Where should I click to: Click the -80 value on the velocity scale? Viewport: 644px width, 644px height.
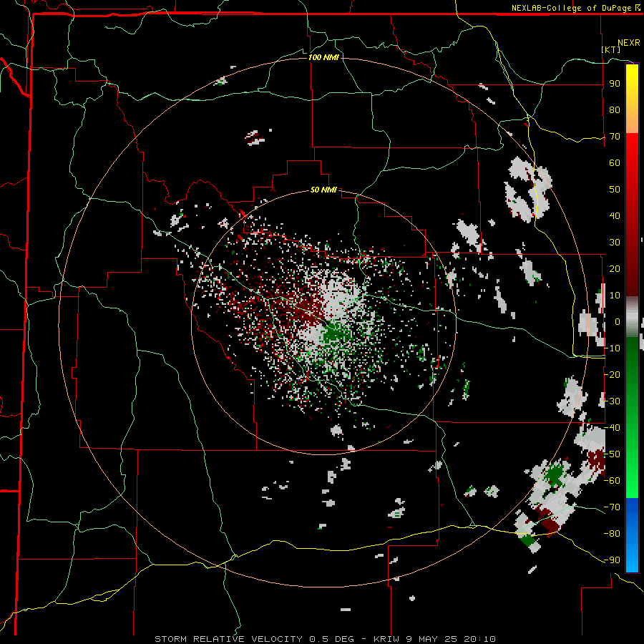coord(612,534)
